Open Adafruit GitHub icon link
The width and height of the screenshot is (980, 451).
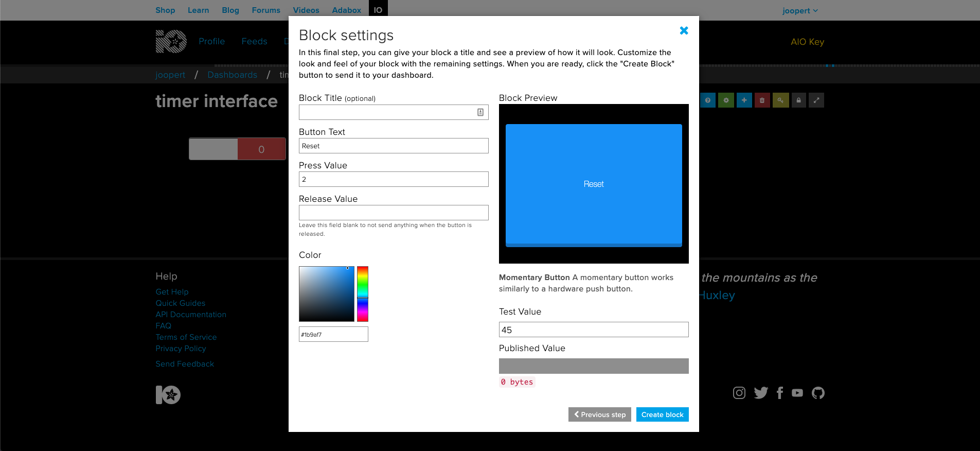point(818,393)
